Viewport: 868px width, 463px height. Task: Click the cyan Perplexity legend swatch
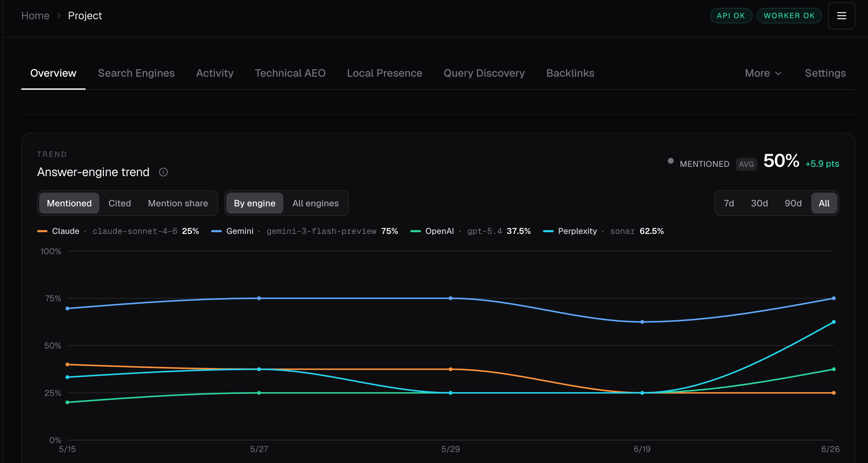point(548,231)
